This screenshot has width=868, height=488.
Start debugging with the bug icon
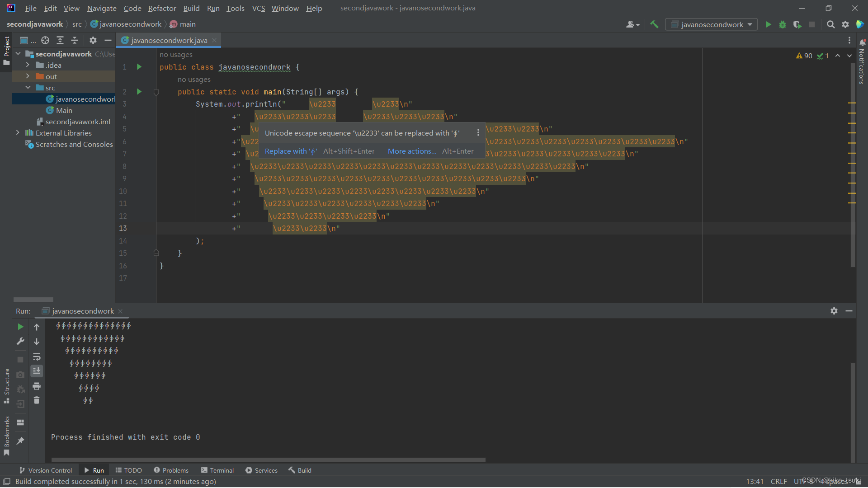(783, 24)
